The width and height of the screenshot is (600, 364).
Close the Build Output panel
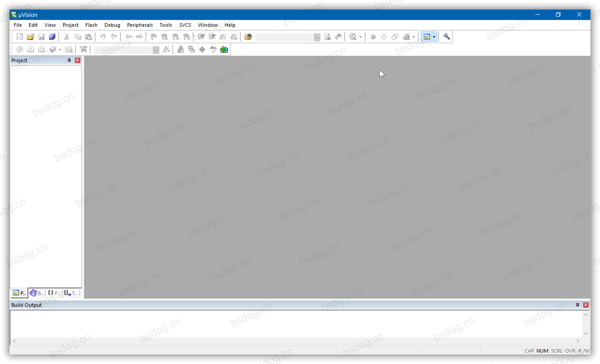point(586,305)
